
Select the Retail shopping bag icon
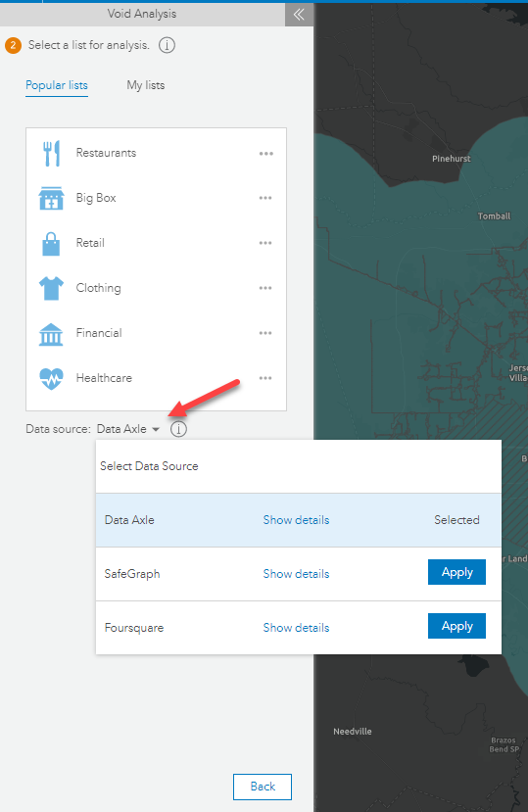(51, 243)
